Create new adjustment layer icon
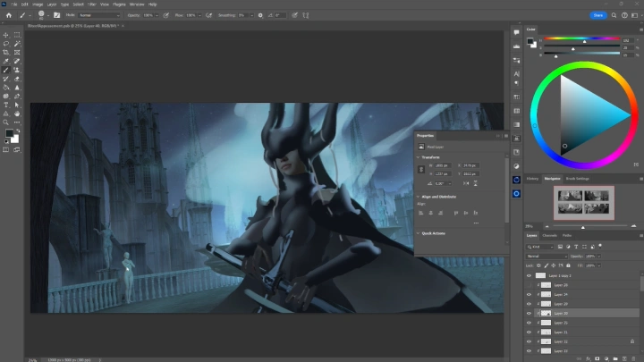The image size is (644, 362). [606, 358]
